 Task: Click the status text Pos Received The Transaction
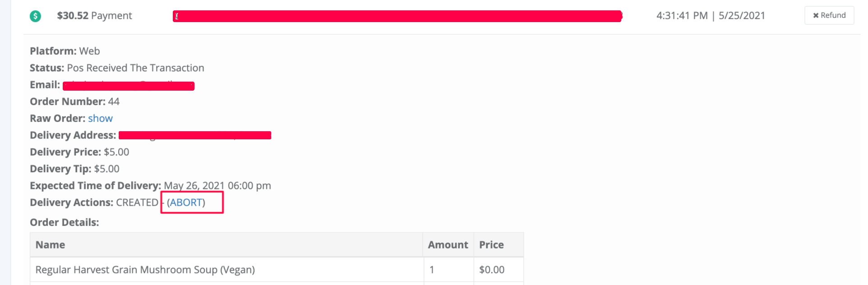[135, 68]
